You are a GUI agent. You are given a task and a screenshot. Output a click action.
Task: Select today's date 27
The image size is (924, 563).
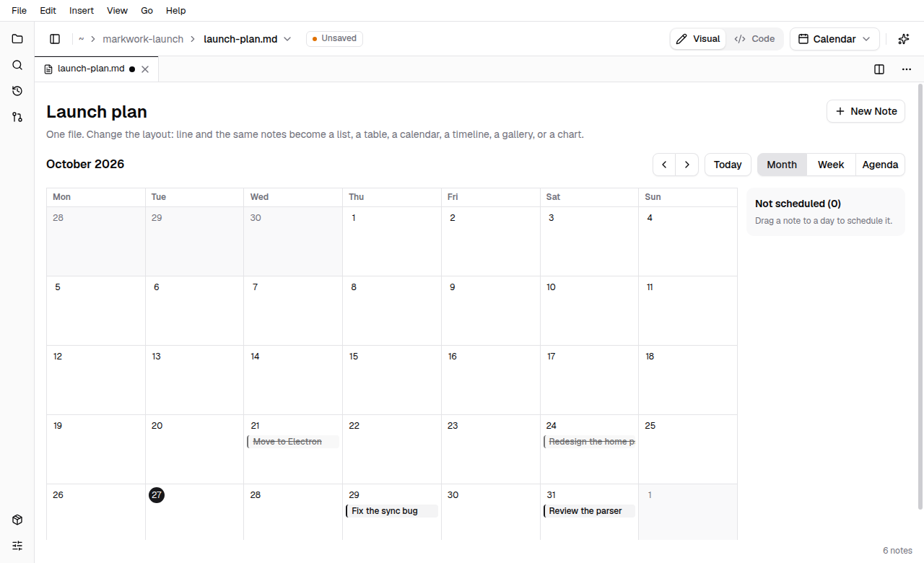tap(157, 495)
